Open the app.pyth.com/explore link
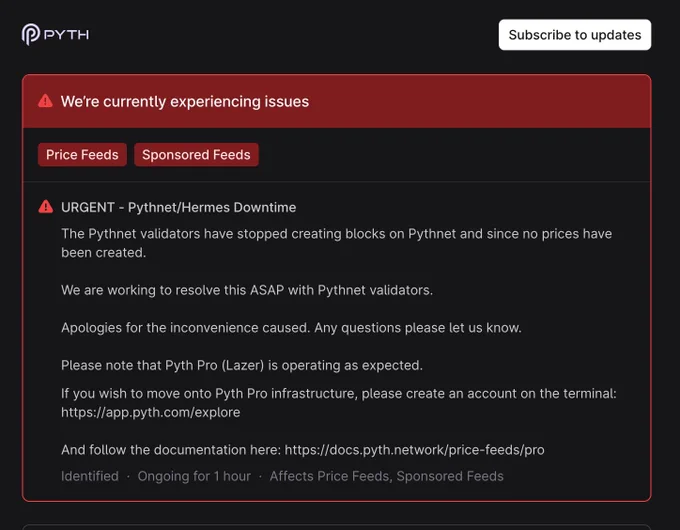 pyautogui.click(x=150, y=412)
